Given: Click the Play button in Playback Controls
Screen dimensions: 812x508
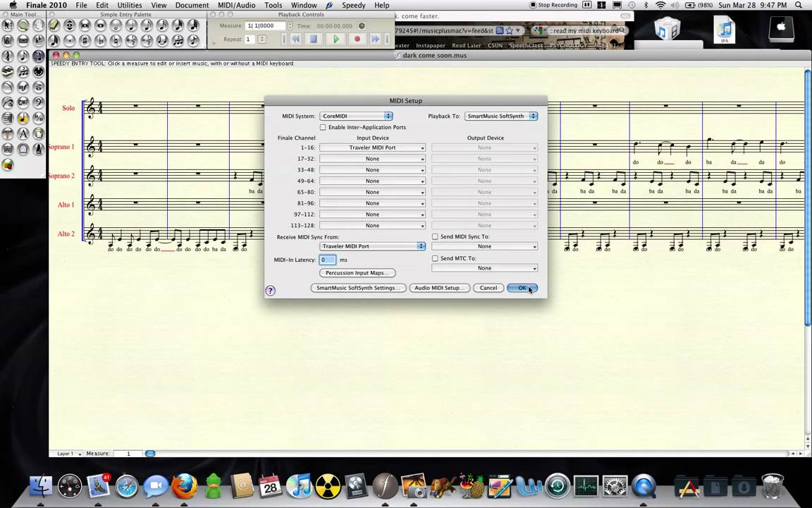Looking at the screenshot, I should (x=336, y=39).
